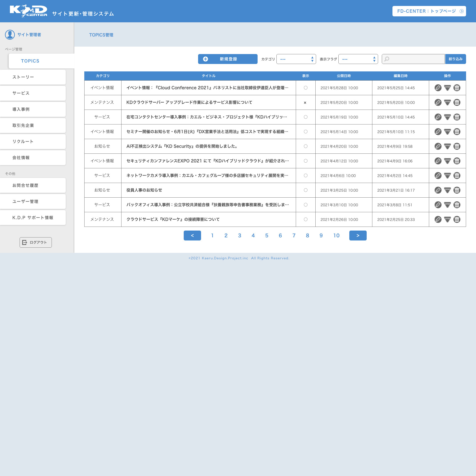Select page 5 in pagination
Image resolution: width=476 pixels, height=476 pixels.
[x=267, y=236]
